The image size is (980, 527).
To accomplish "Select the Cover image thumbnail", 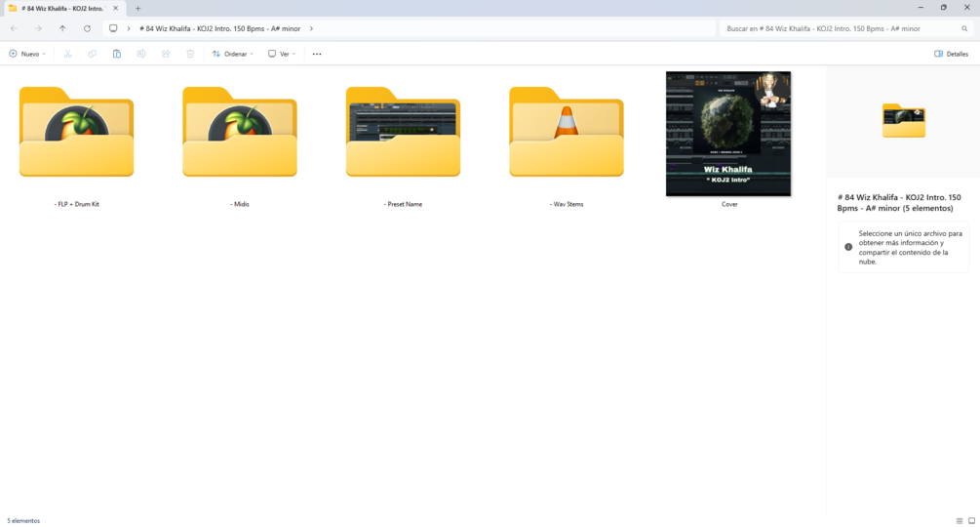I will (728, 133).
